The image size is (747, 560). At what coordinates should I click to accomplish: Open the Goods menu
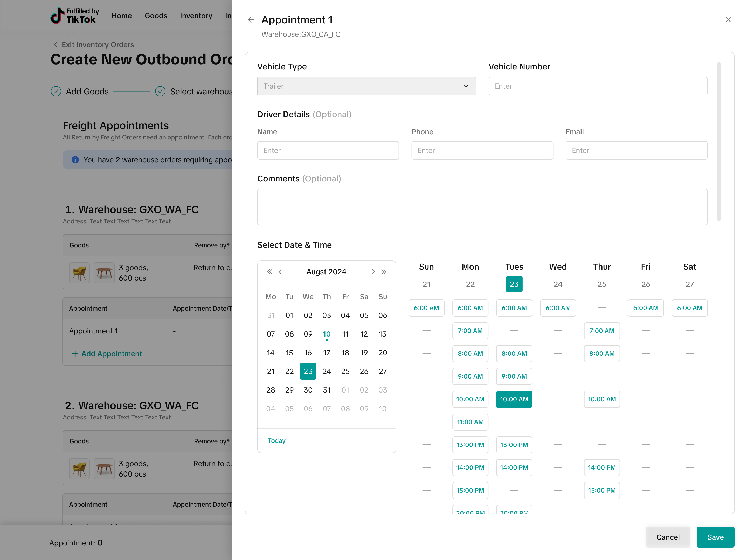pos(156,16)
